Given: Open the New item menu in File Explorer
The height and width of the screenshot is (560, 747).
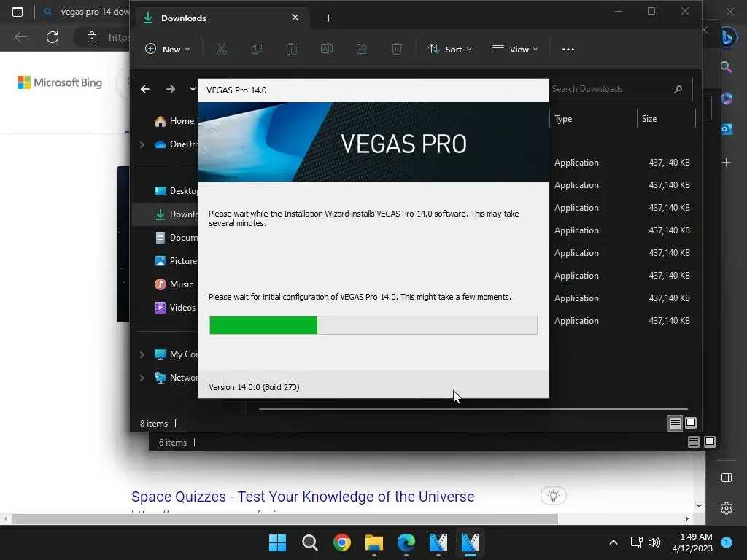Looking at the screenshot, I should click(x=168, y=49).
